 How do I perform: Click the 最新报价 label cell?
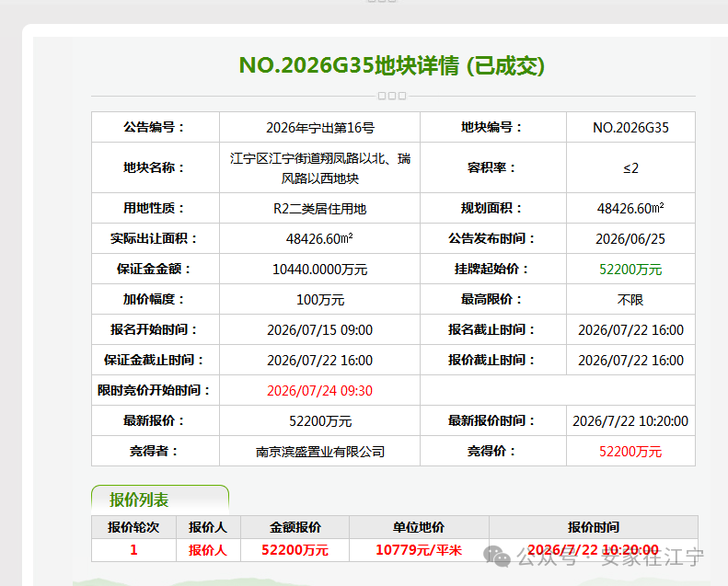coord(156,420)
